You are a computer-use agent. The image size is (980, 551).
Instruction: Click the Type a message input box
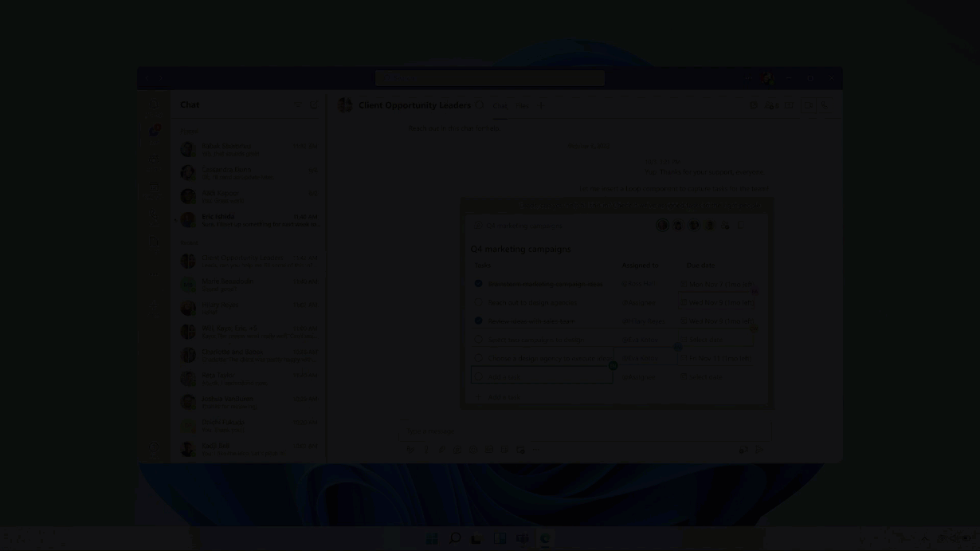click(x=586, y=431)
